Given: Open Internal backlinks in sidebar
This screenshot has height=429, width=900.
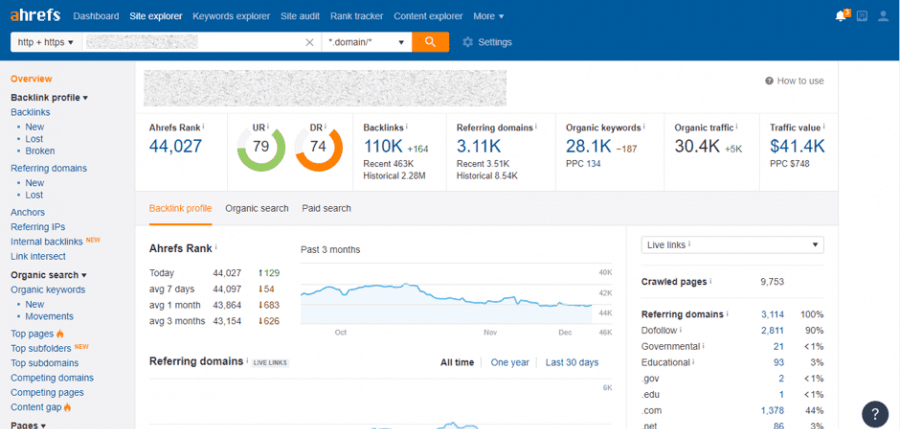Looking at the screenshot, I should 47,242.
